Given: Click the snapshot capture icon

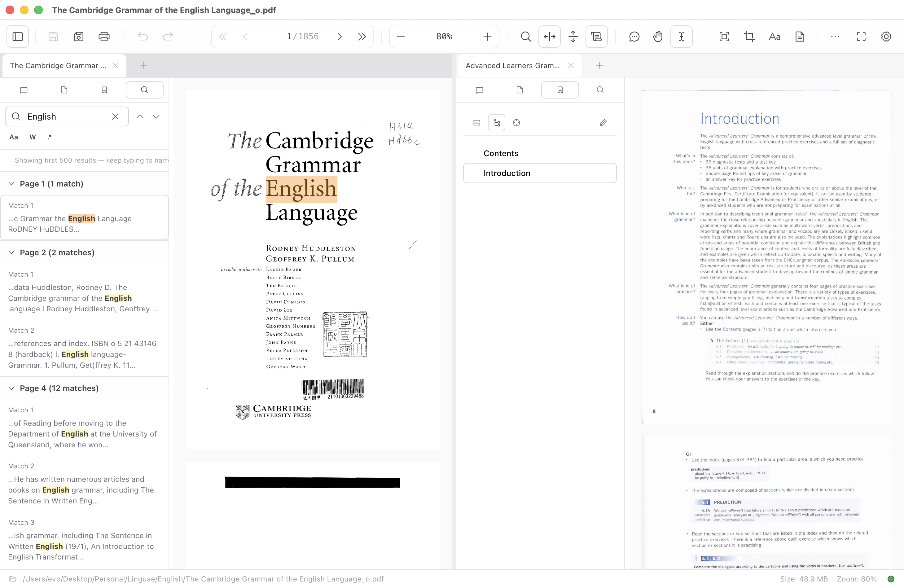Looking at the screenshot, I should click(724, 37).
